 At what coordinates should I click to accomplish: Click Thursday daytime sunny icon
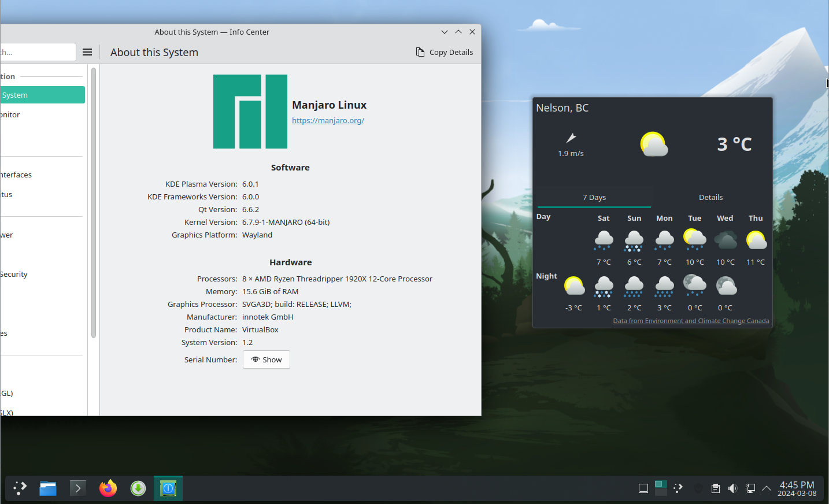point(756,239)
